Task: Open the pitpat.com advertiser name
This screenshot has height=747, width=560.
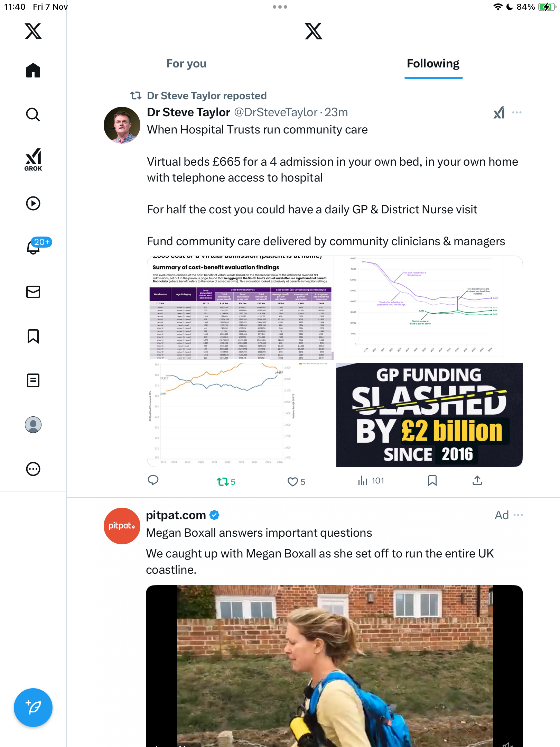Action: point(176,515)
